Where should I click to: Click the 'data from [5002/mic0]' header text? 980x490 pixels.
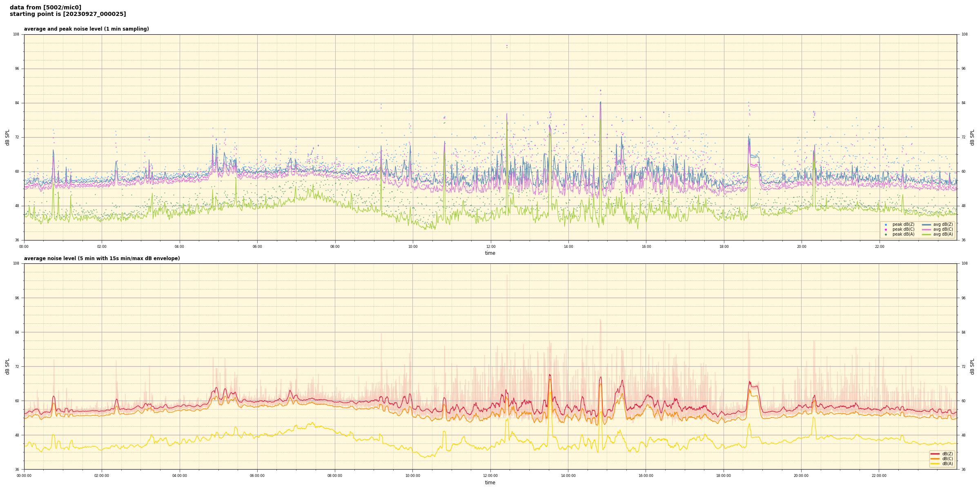[45, 7]
